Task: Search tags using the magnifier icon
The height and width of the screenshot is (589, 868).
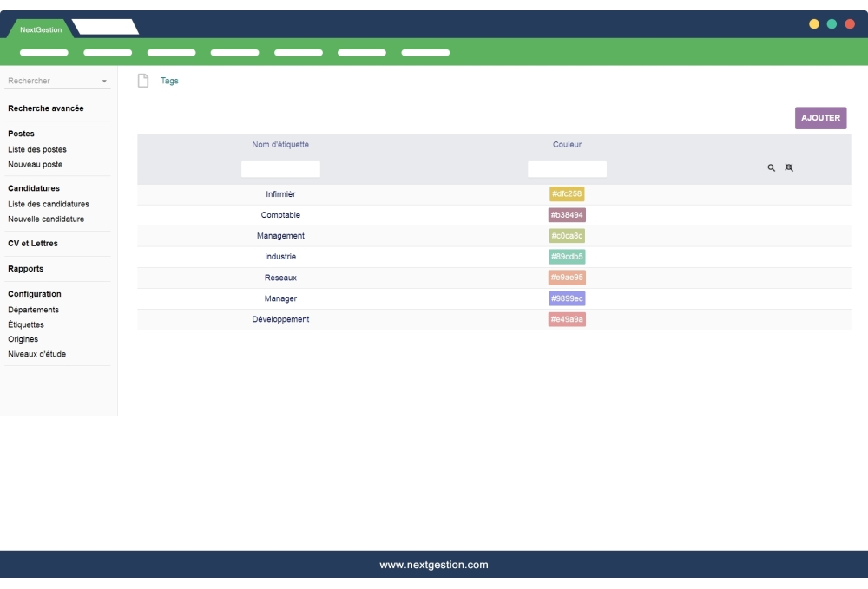Action: point(770,167)
